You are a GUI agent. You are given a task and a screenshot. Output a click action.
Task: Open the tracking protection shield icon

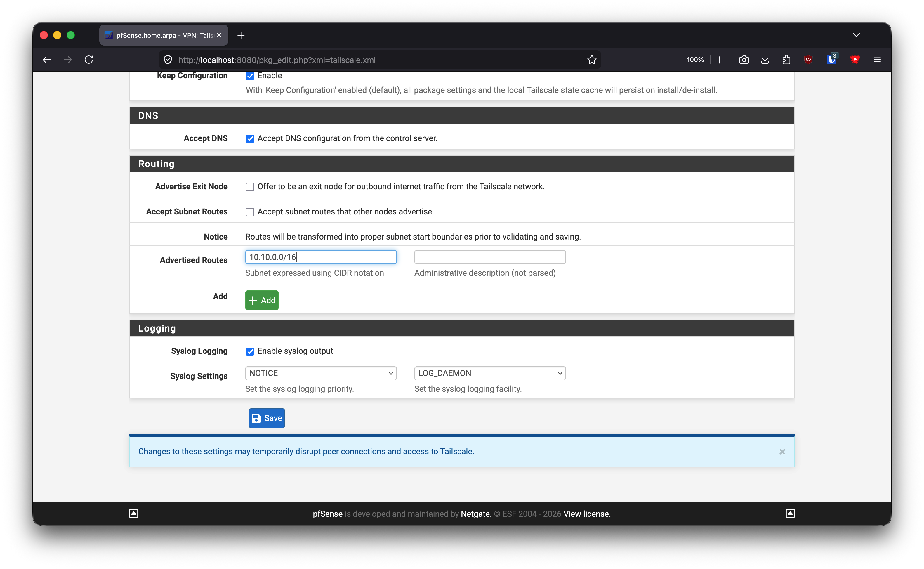click(x=168, y=60)
